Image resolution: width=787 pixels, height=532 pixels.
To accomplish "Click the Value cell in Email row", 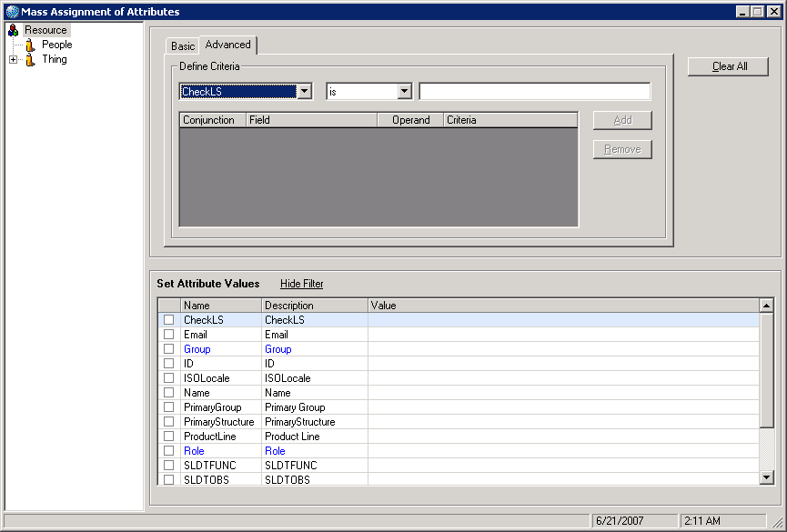I will 564,335.
